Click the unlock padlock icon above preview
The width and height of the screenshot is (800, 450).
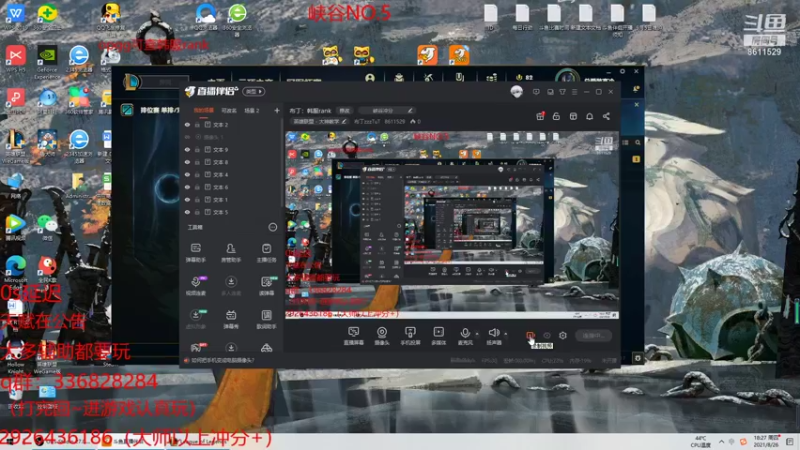point(556,116)
